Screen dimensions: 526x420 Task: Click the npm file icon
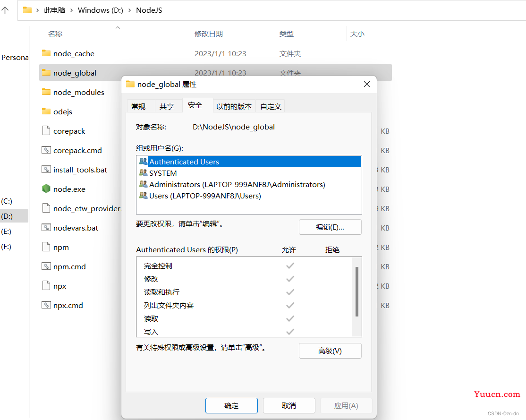click(x=46, y=247)
